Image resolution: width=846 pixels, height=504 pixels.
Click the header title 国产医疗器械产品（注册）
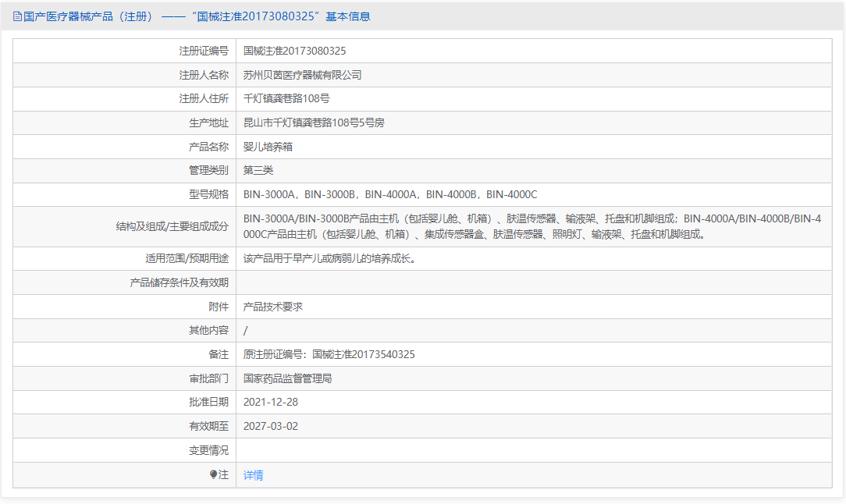(88, 16)
